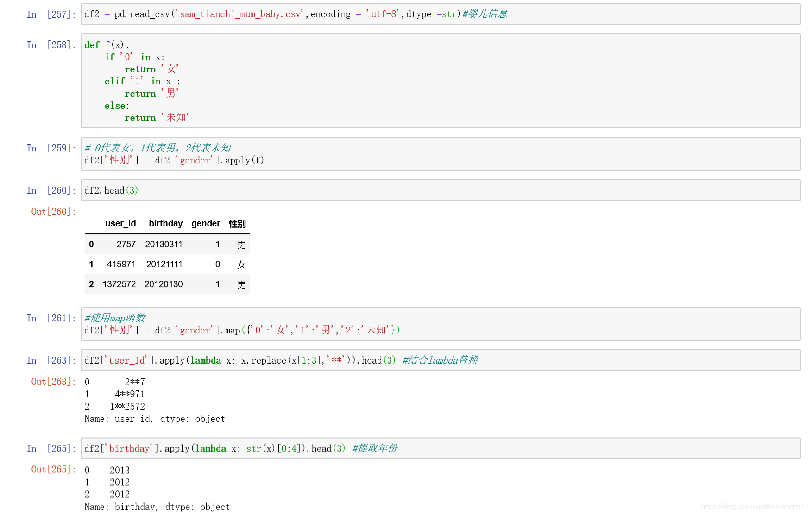Click code cell defining function f(x)

coord(441,81)
